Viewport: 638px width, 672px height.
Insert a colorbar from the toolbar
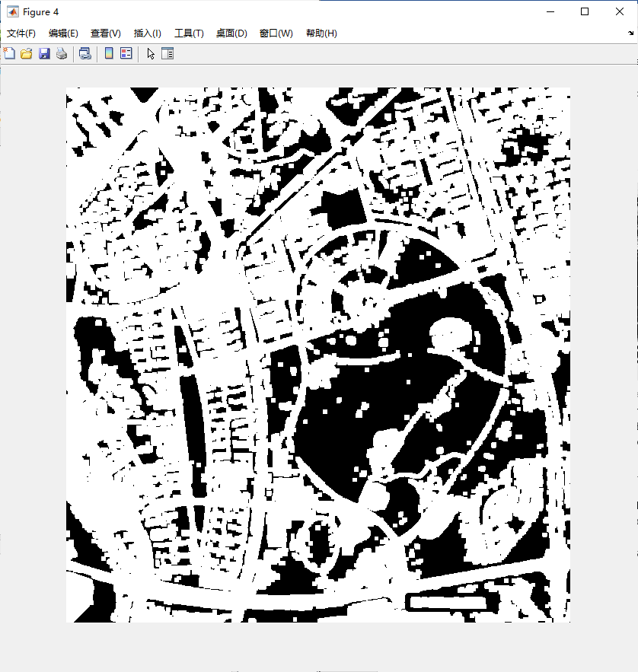coord(109,53)
